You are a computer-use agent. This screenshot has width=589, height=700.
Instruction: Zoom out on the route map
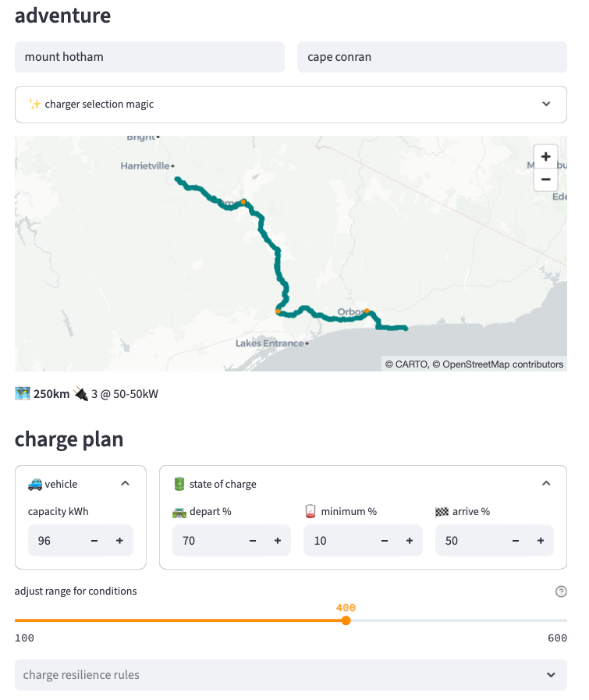click(545, 179)
